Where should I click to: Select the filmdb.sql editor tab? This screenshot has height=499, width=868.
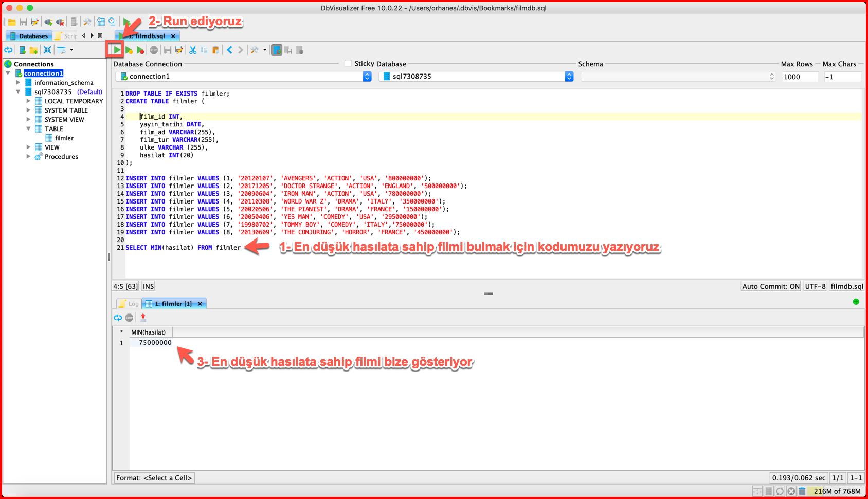click(x=146, y=36)
